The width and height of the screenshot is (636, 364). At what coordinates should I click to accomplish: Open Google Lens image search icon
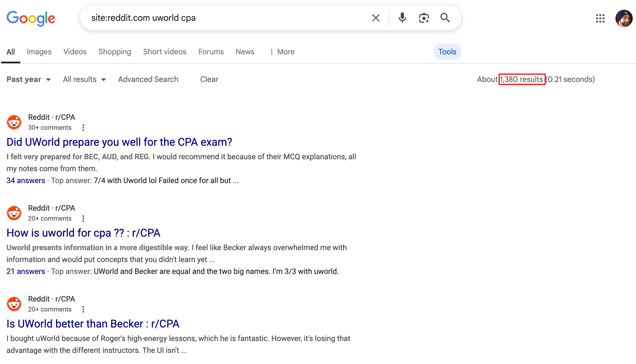click(424, 18)
